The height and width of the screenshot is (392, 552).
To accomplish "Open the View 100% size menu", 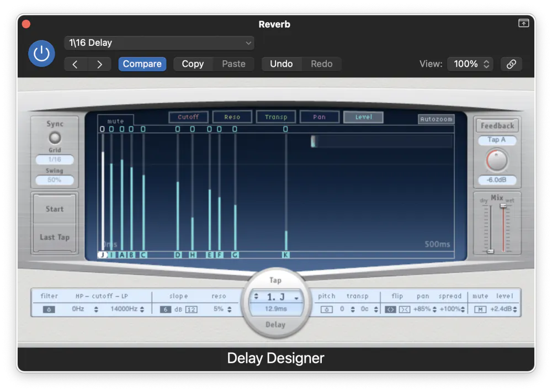I will point(470,64).
